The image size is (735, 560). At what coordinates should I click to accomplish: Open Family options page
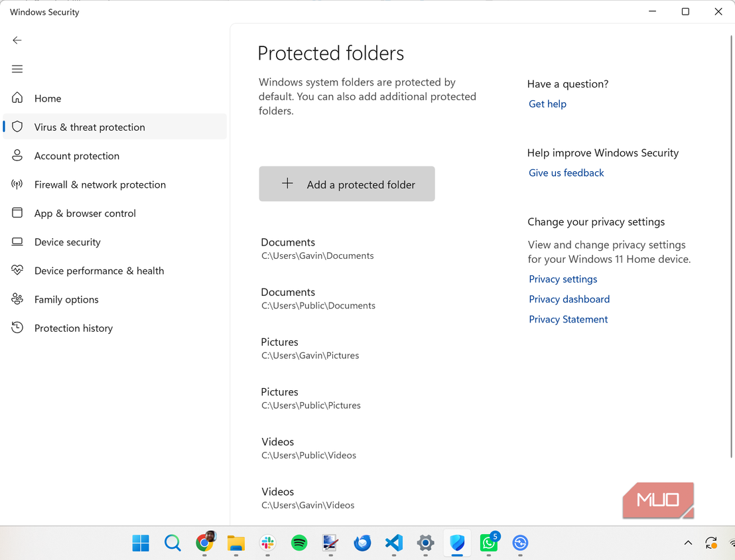coord(115,299)
